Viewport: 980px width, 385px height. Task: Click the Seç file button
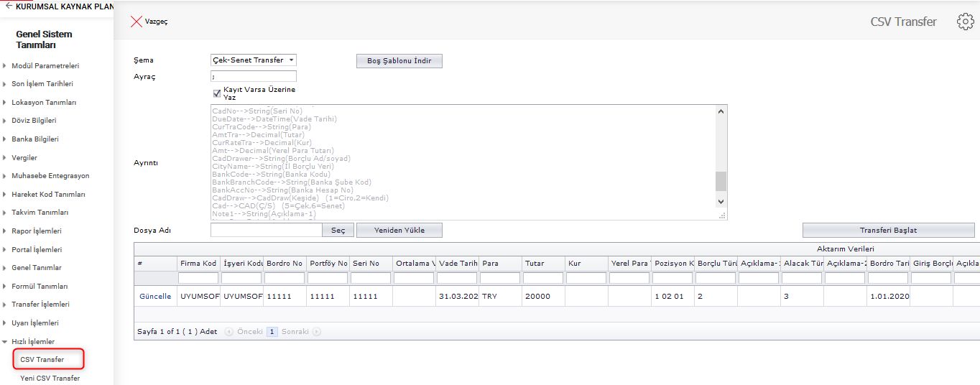coord(338,231)
